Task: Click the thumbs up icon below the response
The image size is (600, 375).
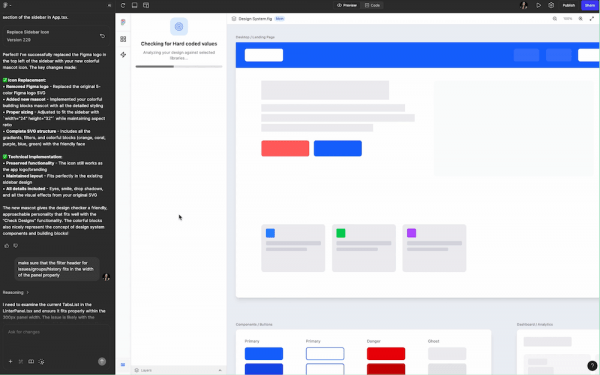Action: (x=7, y=246)
